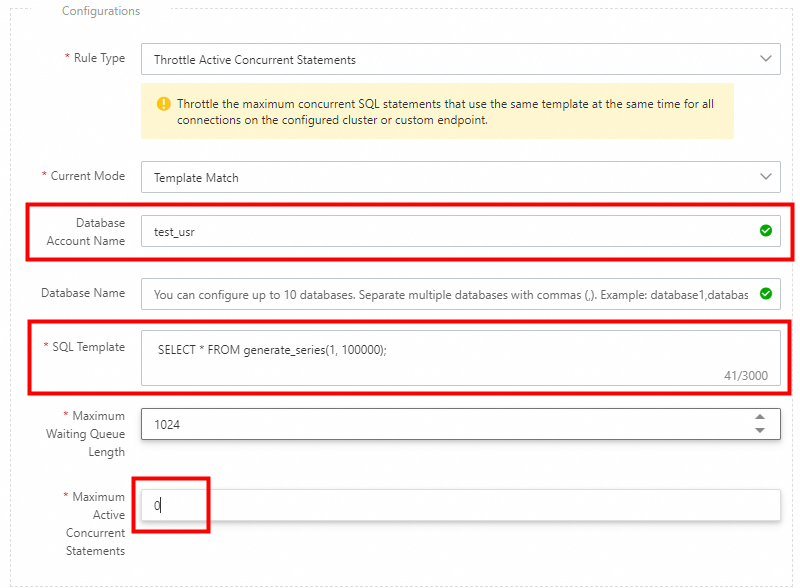This screenshot has height=588, width=800.
Task: Select the Maximum Waiting Queue Length value 1024
Action: pos(168,424)
